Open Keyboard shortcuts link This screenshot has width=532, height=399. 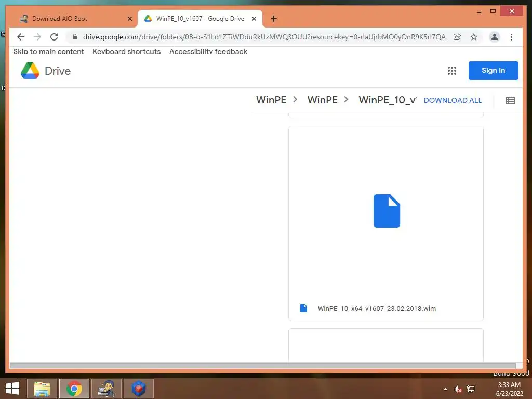pos(127,51)
